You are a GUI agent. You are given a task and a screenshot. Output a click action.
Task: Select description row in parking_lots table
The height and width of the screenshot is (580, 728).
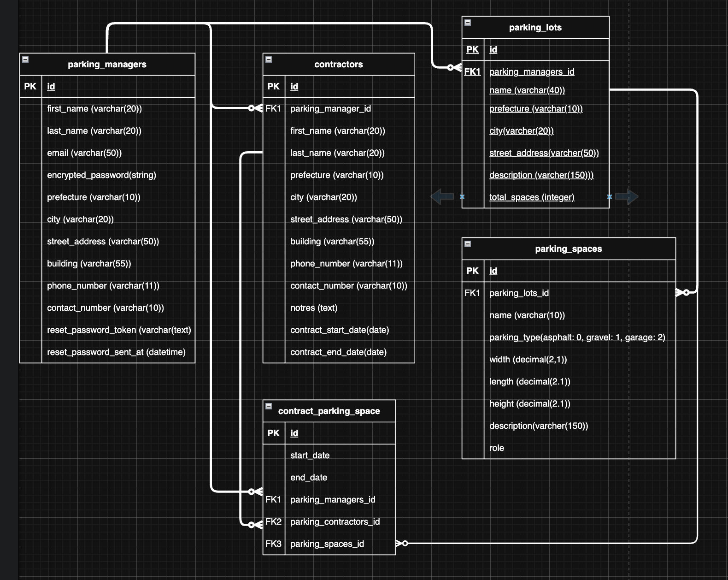(535, 175)
